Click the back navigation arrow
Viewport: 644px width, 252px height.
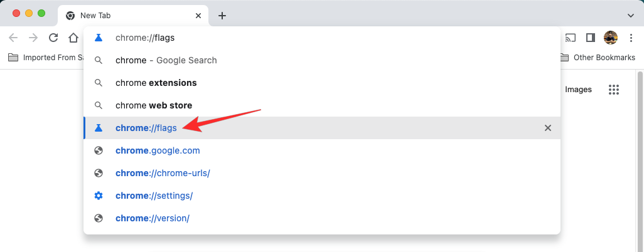click(13, 38)
